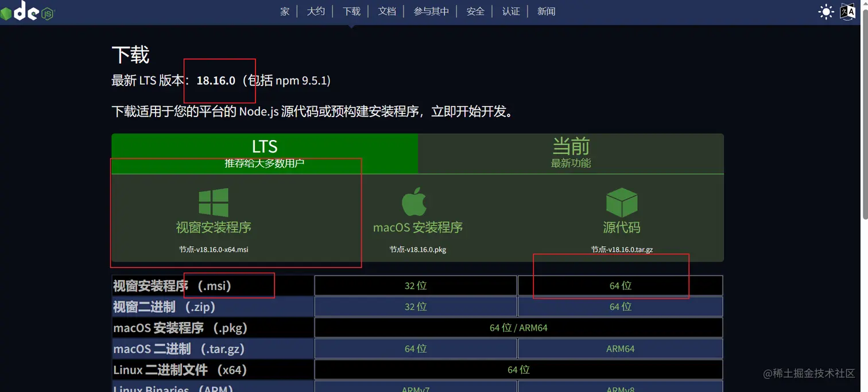
Task: Click the Linux 二进制文件 (x64) row label
Action: (180, 370)
